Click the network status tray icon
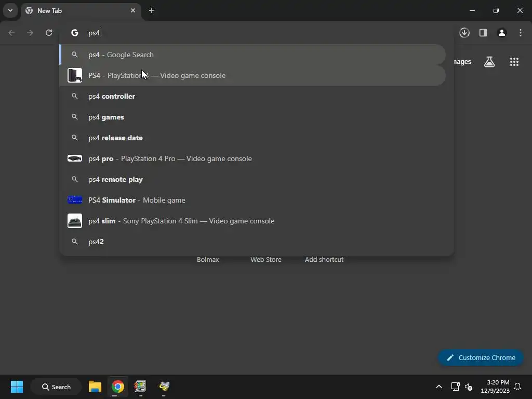The height and width of the screenshot is (399, 532). (455, 387)
